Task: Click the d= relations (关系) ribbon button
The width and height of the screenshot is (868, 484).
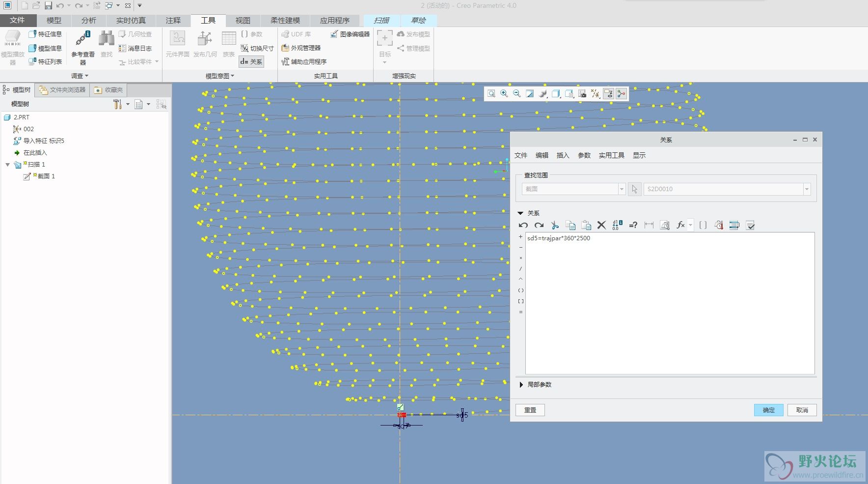Action: click(251, 61)
